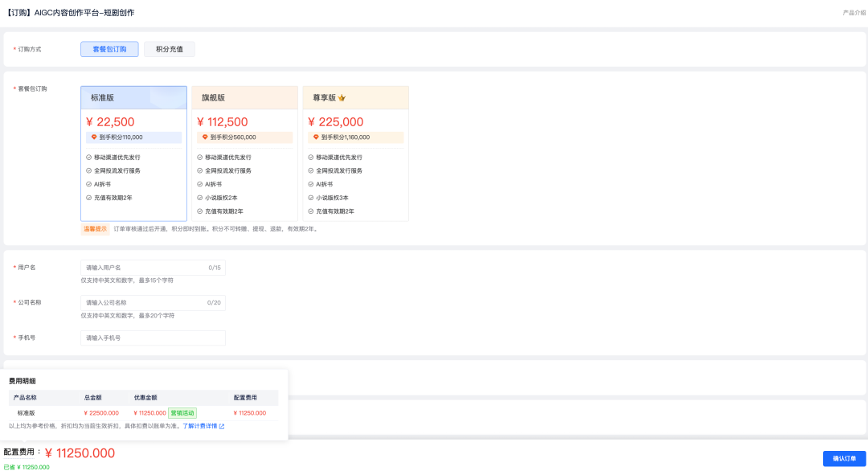
Task: Click the 温馨提示 label
Action: [95, 229]
